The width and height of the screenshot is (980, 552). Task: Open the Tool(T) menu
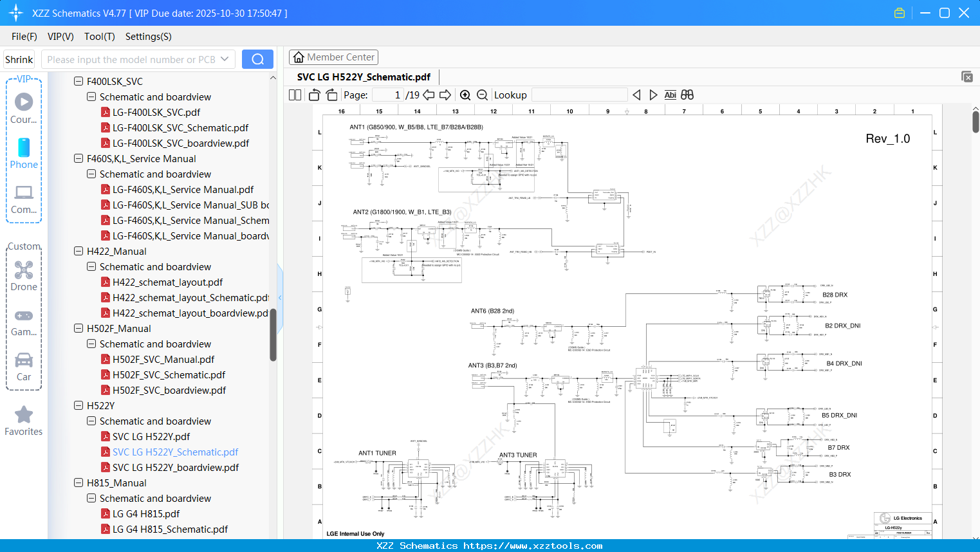tap(99, 37)
